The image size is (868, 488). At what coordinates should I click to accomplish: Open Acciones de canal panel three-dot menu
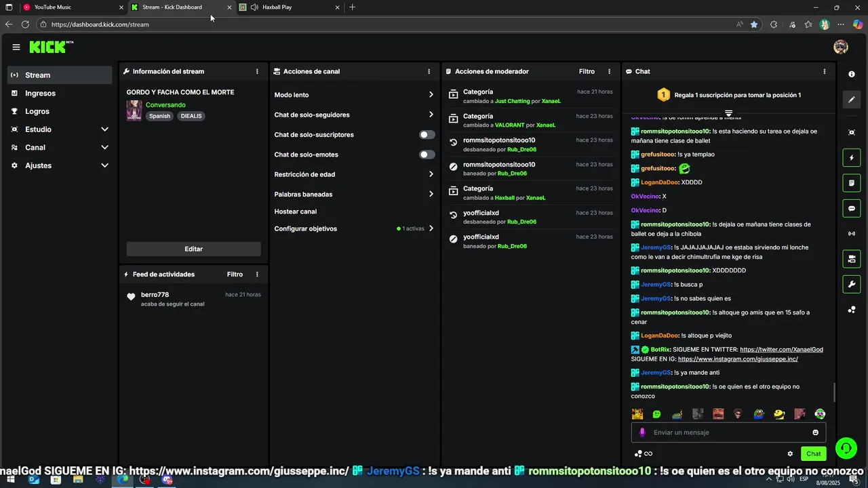429,71
